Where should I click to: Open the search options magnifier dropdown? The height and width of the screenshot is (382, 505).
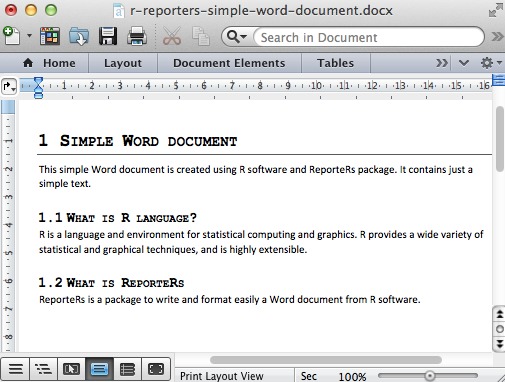pyautogui.click(x=237, y=36)
